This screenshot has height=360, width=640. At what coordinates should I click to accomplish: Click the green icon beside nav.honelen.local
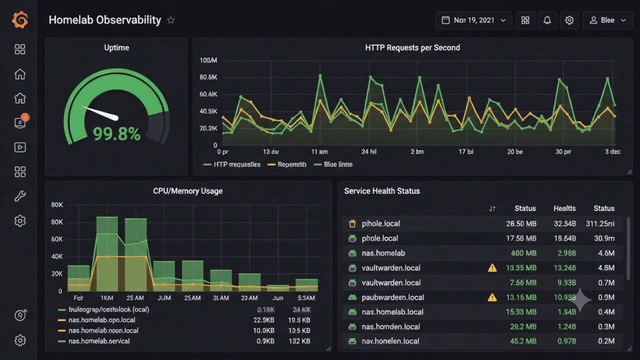(x=352, y=341)
